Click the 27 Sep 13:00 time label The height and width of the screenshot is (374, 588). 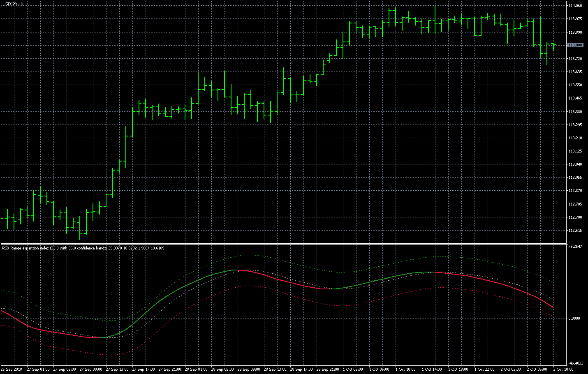coord(117,369)
